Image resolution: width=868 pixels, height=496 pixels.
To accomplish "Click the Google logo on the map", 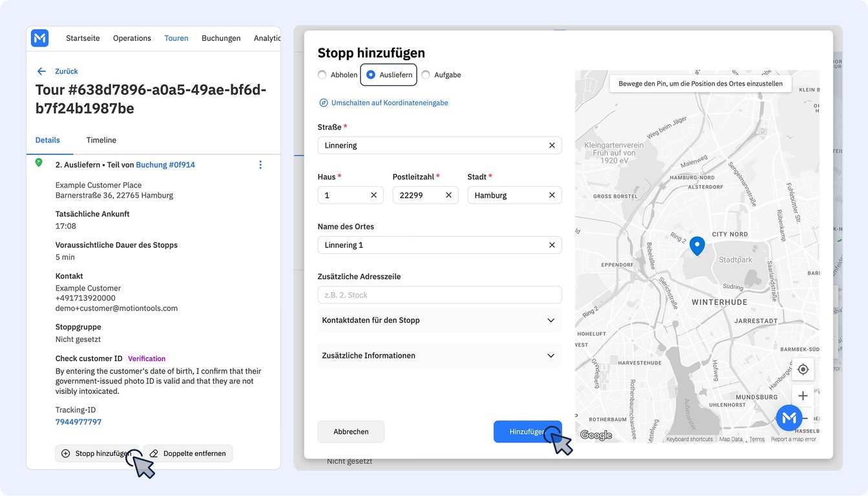I will point(596,435).
